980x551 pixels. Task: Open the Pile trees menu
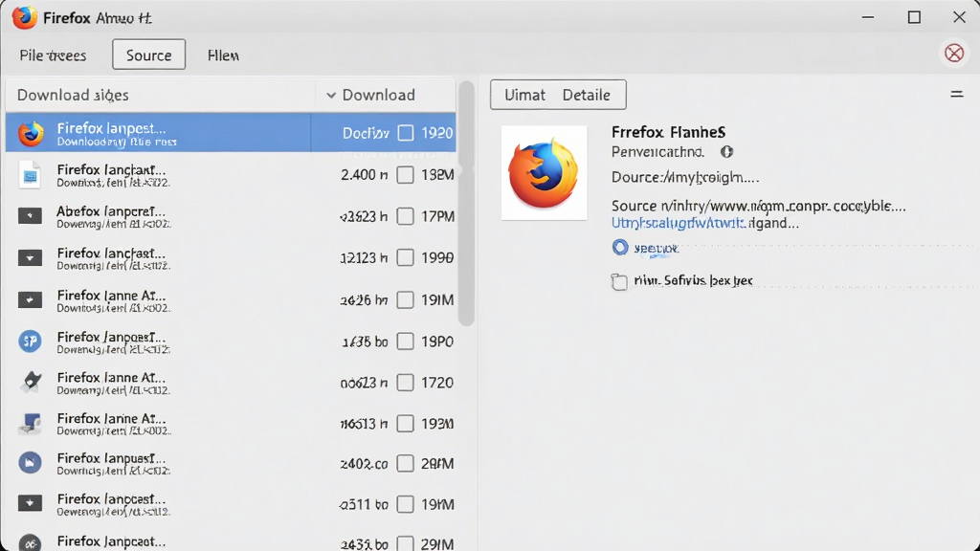(x=54, y=55)
